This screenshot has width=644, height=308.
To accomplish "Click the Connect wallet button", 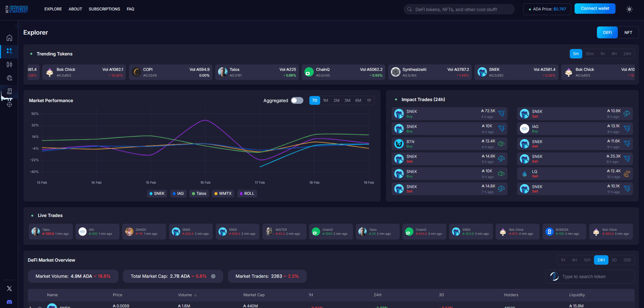I will pos(595,9).
